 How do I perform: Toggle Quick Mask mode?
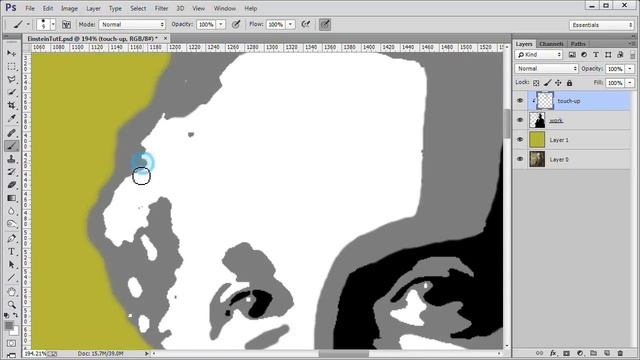click(x=11, y=344)
